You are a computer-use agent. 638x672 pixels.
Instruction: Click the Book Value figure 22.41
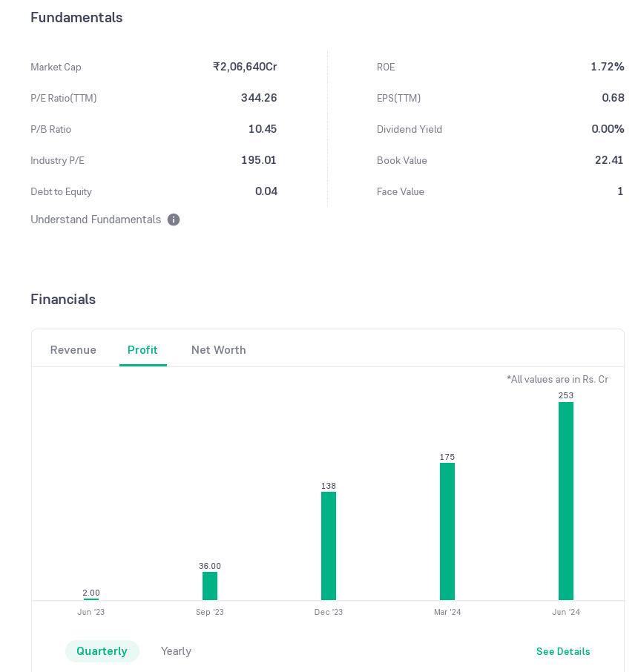(608, 160)
